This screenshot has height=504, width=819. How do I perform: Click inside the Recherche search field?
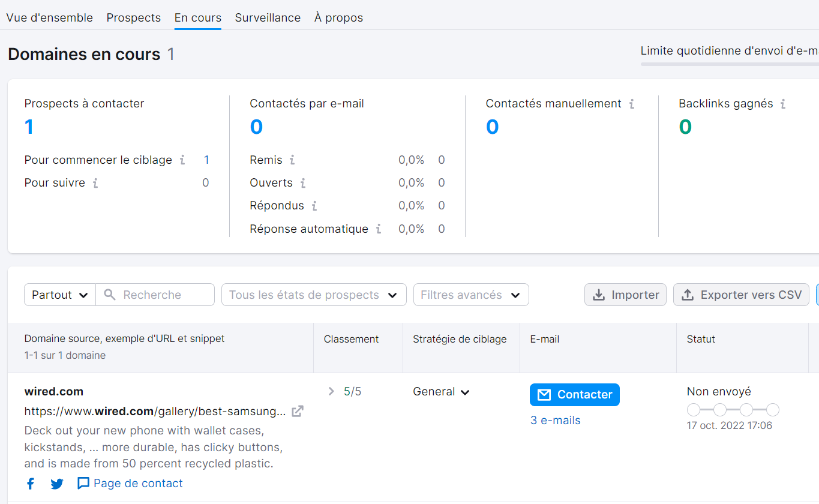[x=155, y=295]
